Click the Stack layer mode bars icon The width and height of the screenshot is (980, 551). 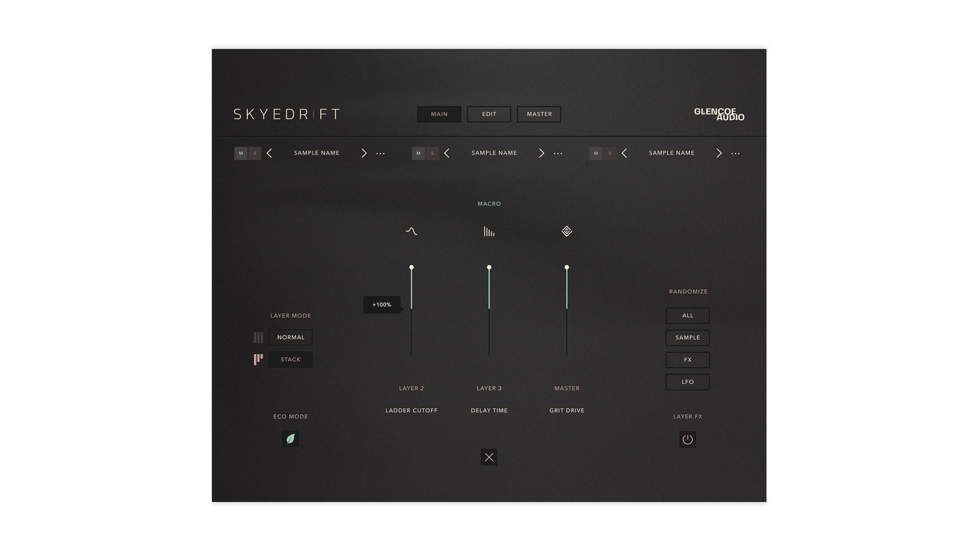(x=258, y=360)
